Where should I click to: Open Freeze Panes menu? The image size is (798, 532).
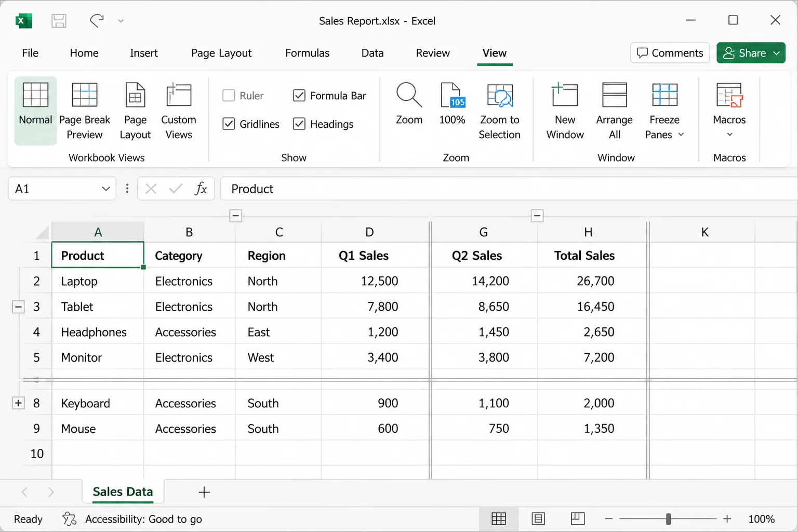click(x=664, y=111)
